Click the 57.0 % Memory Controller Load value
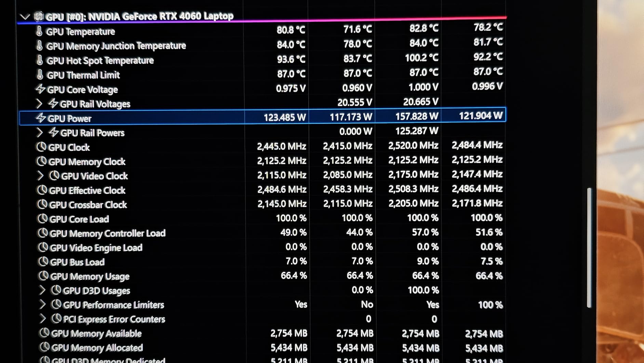The width and height of the screenshot is (644, 363). coord(425,232)
